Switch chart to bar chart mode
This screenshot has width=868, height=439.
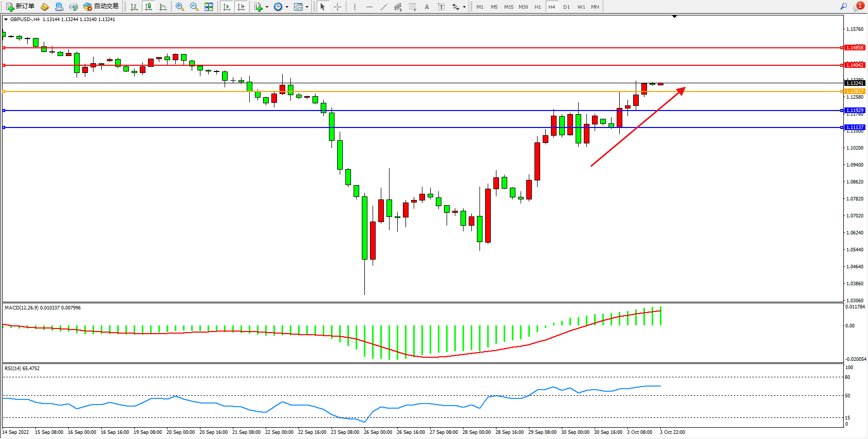pyautogui.click(x=134, y=7)
